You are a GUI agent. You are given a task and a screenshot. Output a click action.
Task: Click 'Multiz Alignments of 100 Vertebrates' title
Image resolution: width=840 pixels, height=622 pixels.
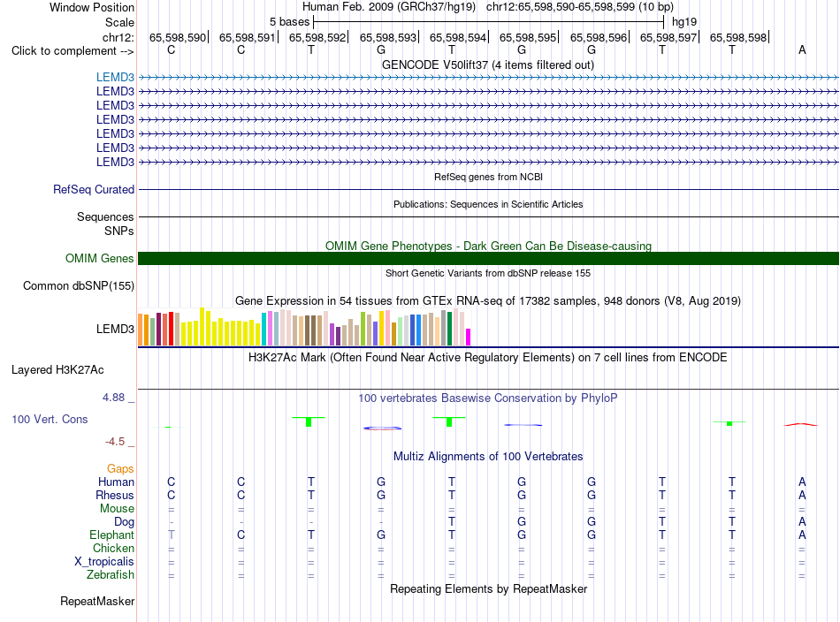pyautogui.click(x=488, y=457)
